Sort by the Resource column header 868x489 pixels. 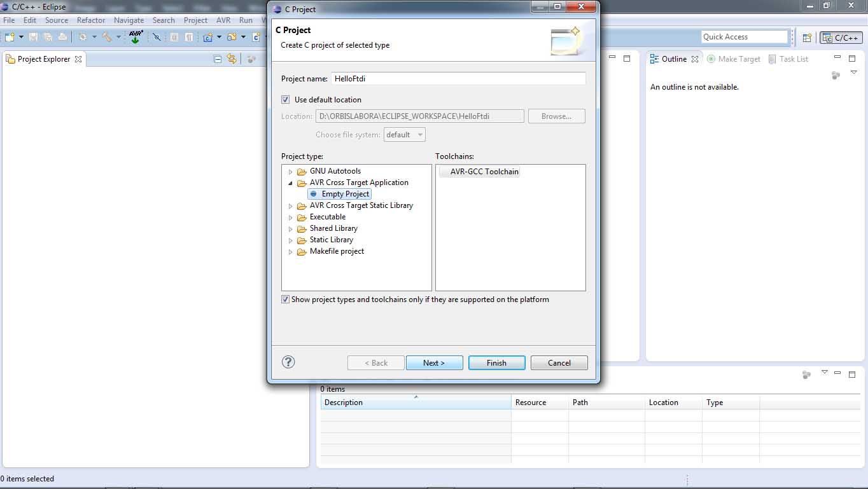(x=540, y=403)
